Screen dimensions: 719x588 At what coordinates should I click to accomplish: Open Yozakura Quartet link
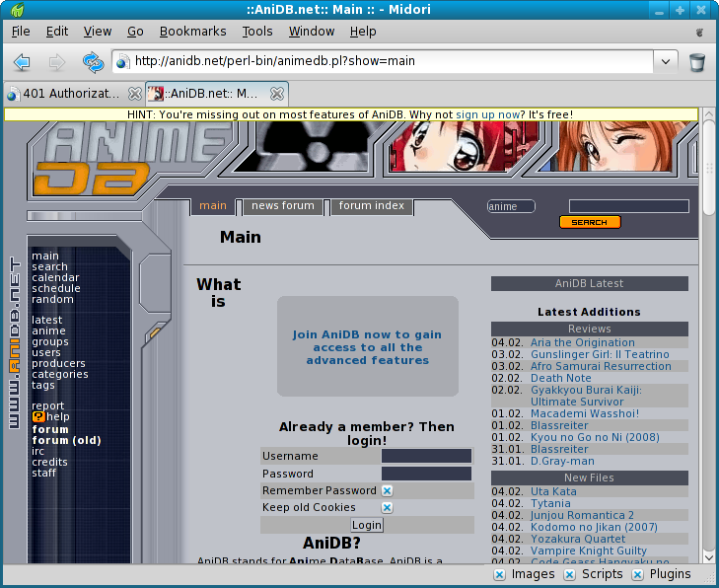coord(578,539)
